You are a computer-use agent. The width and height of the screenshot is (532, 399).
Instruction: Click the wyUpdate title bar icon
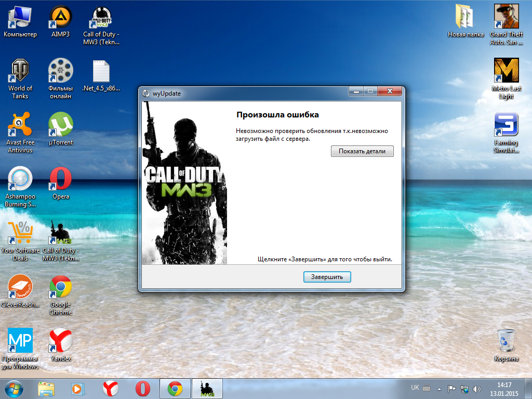tap(146, 94)
